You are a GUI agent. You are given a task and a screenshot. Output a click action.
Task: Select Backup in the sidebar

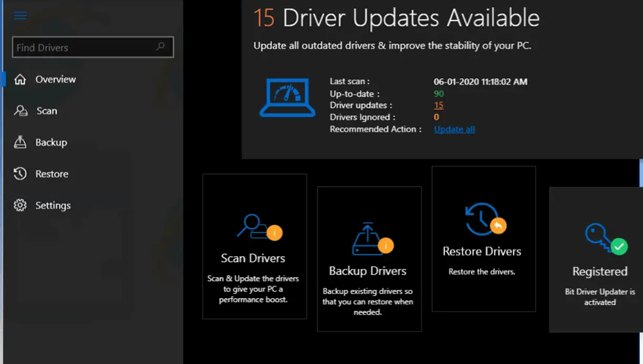[51, 142]
